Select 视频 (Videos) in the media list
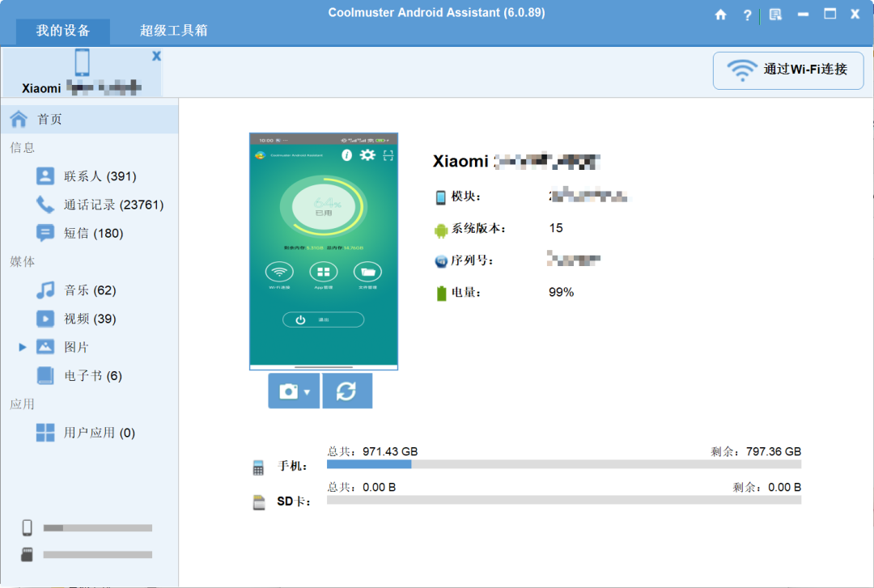 coord(82,318)
